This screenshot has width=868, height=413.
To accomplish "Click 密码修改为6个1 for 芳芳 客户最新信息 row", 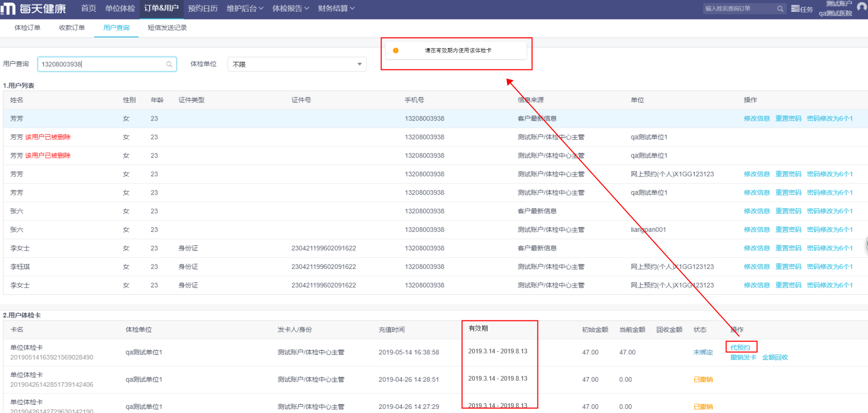I will [x=830, y=119].
